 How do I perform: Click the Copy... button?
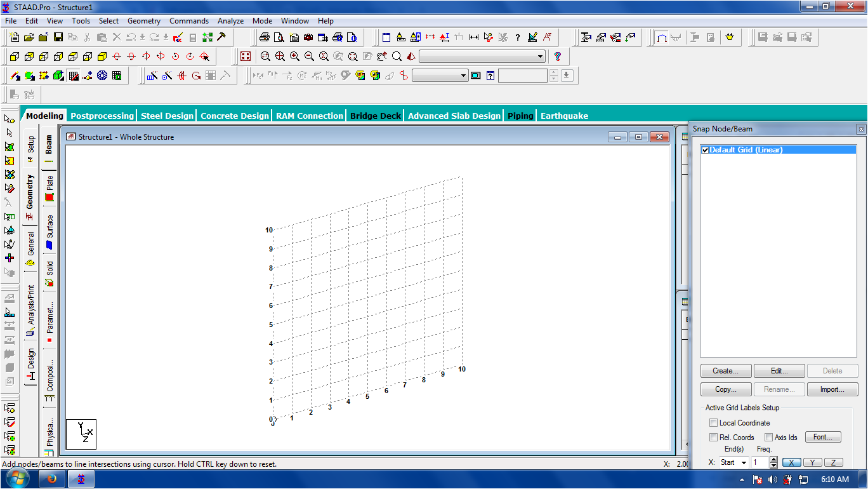pos(726,389)
